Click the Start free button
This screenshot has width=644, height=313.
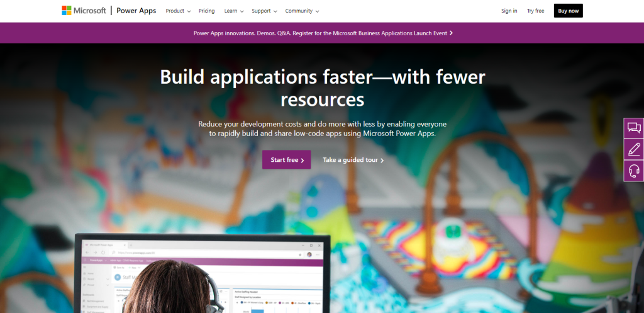(287, 159)
